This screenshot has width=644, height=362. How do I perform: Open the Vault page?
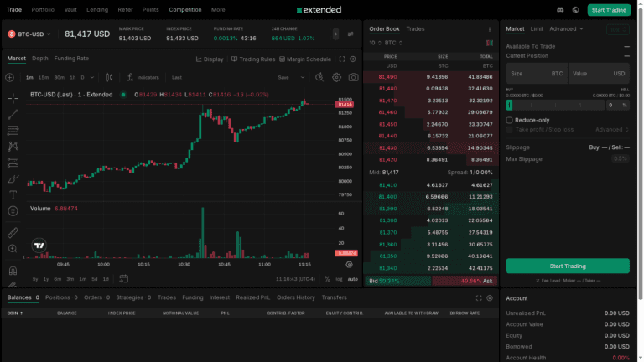pos(70,10)
